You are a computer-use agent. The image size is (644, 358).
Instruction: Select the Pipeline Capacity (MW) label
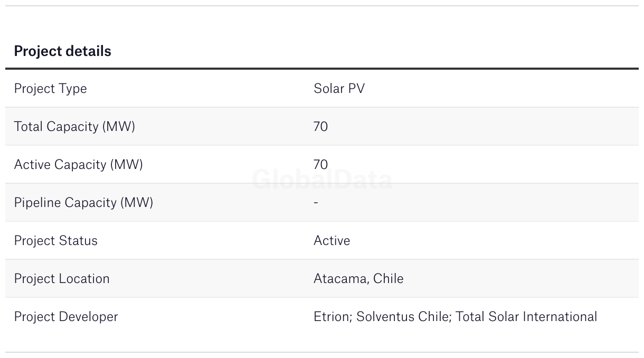click(x=83, y=203)
